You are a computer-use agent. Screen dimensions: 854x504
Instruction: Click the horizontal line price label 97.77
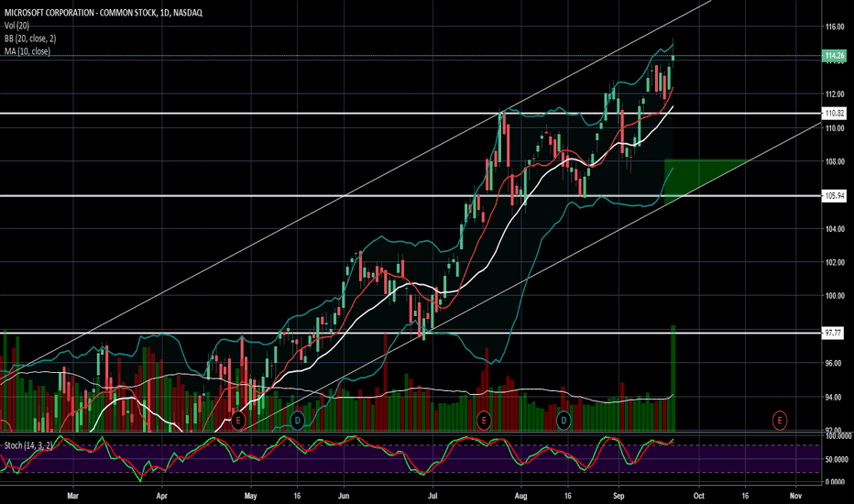pos(833,333)
